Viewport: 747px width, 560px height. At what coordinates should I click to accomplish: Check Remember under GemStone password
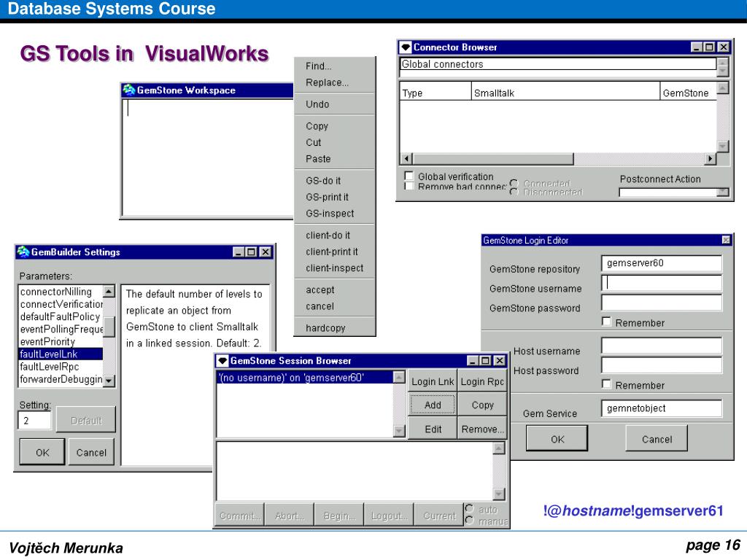(x=606, y=322)
